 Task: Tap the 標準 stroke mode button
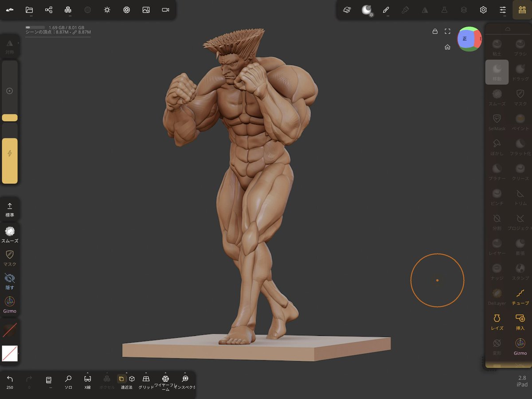pyautogui.click(x=10, y=209)
